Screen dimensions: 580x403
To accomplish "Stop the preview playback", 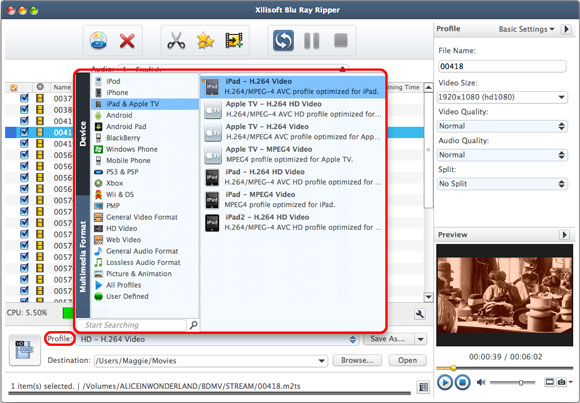I will click(x=462, y=382).
